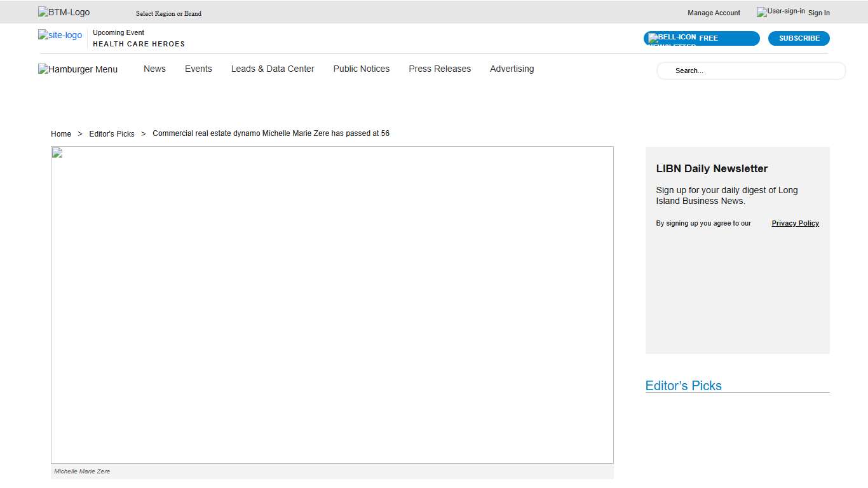Open the Press Releases page
Viewport: 868px width, 488px height.
pos(440,69)
